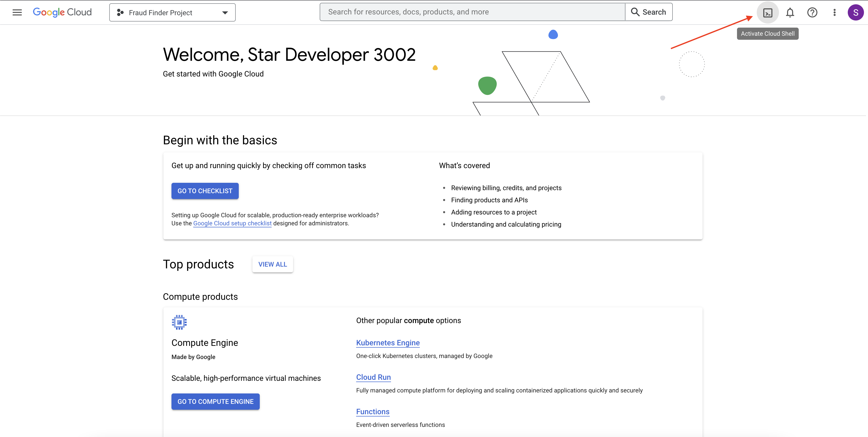Focus the resources search field
Viewport: 868px width, 437px height.
click(472, 12)
